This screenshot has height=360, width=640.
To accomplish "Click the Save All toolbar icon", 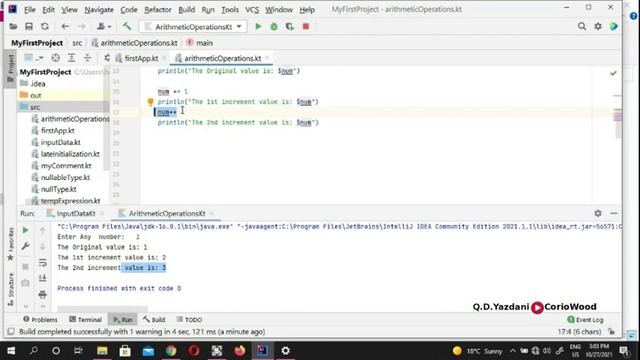I will click(x=29, y=27).
